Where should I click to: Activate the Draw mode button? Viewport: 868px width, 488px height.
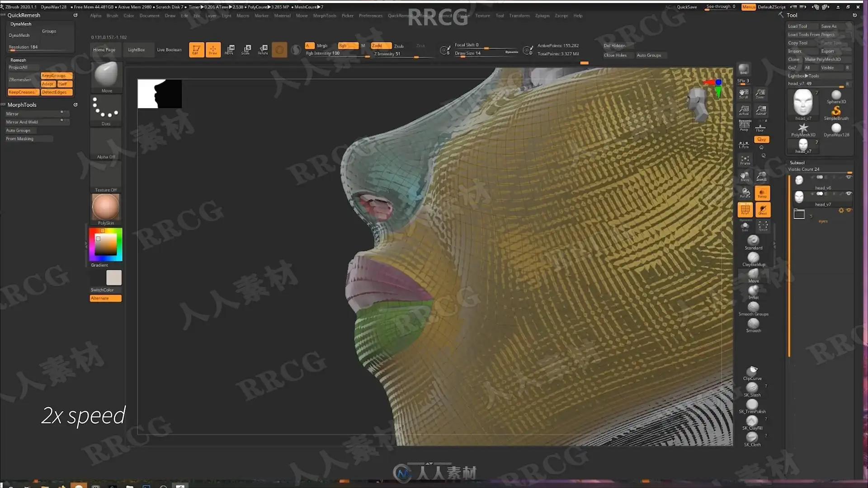(213, 50)
